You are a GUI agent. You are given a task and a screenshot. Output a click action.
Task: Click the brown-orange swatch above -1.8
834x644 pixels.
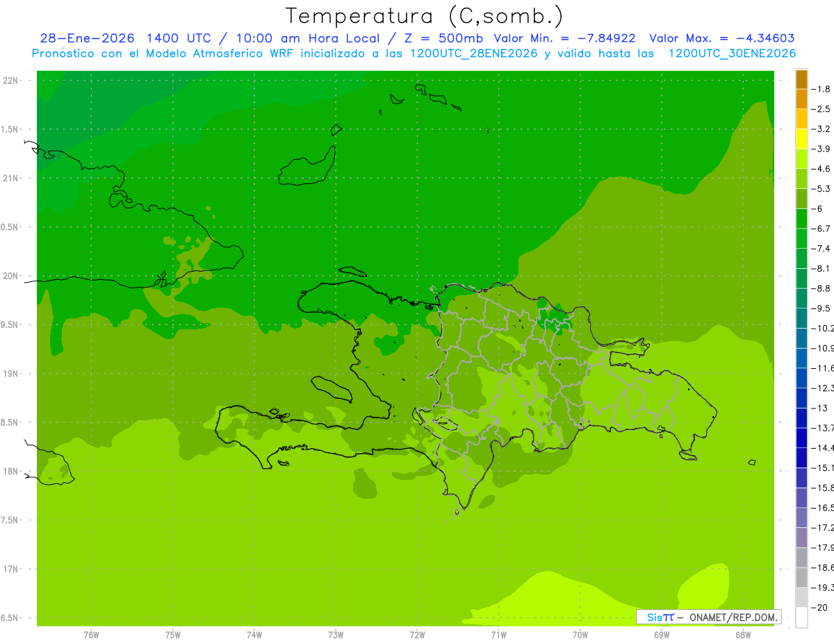[x=801, y=79]
